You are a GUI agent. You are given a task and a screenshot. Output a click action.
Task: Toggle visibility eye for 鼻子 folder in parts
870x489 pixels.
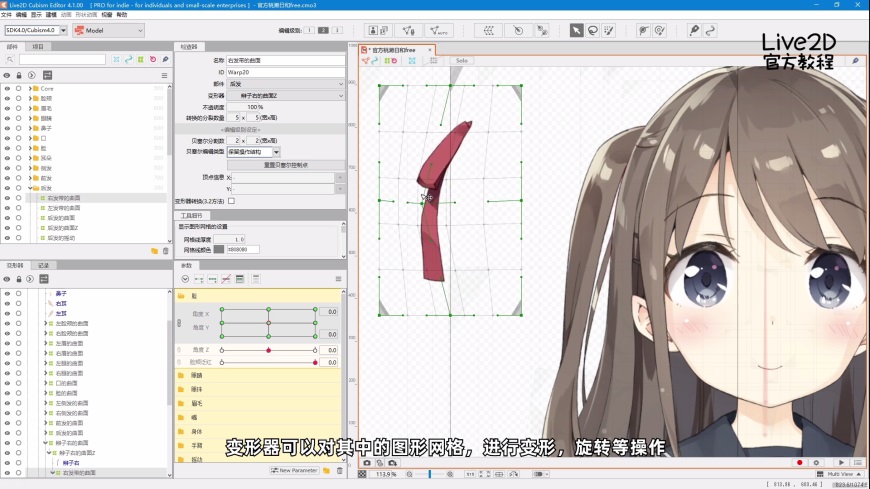click(x=7, y=128)
